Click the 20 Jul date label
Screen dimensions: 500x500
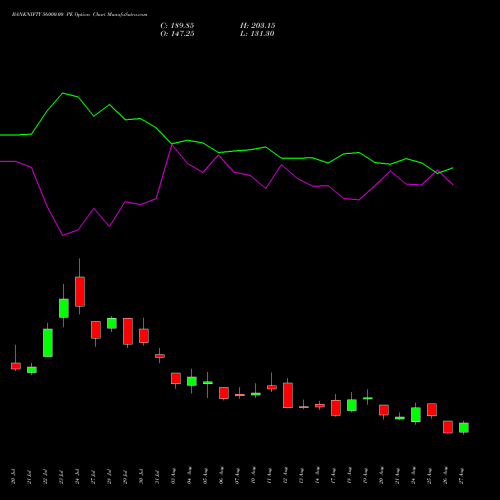click(x=13, y=476)
